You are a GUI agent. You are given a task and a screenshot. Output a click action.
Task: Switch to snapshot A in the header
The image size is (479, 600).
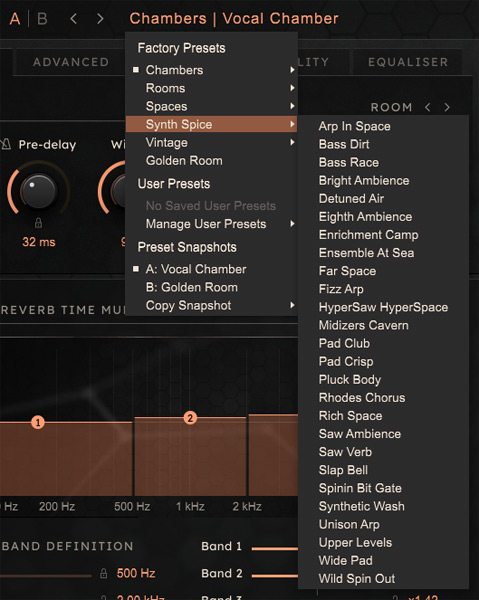tap(15, 18)
